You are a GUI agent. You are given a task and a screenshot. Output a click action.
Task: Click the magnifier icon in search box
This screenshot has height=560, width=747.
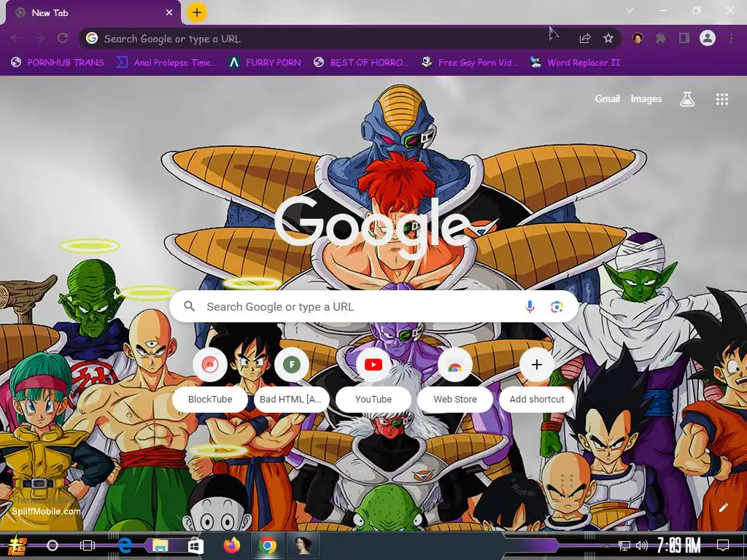point(190,306)
